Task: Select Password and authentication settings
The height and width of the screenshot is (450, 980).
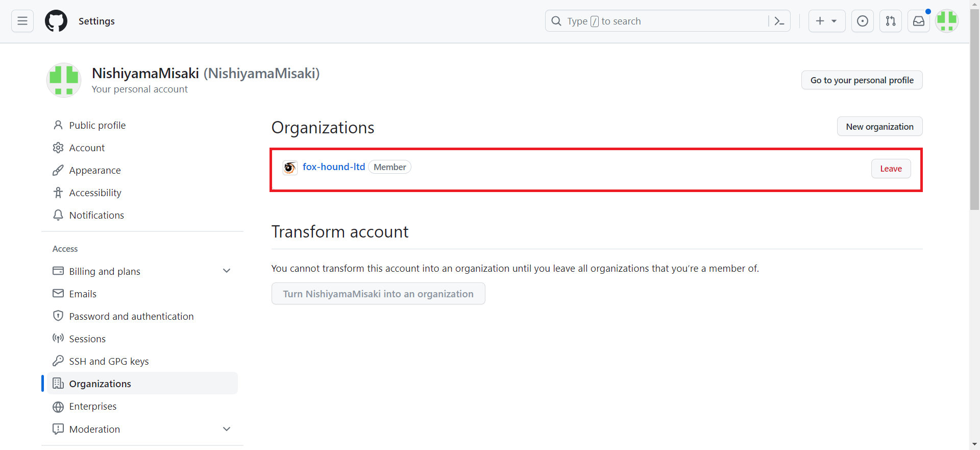Action: [x=131, y=316]
